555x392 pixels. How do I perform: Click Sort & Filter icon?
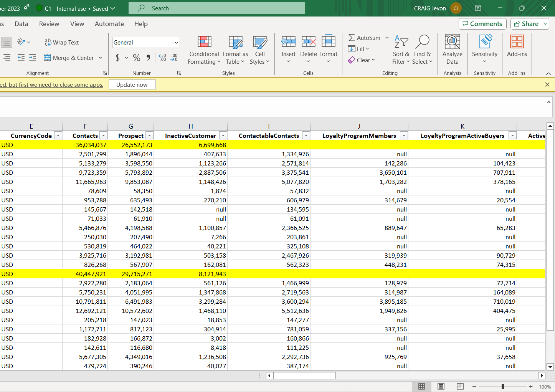401,42
